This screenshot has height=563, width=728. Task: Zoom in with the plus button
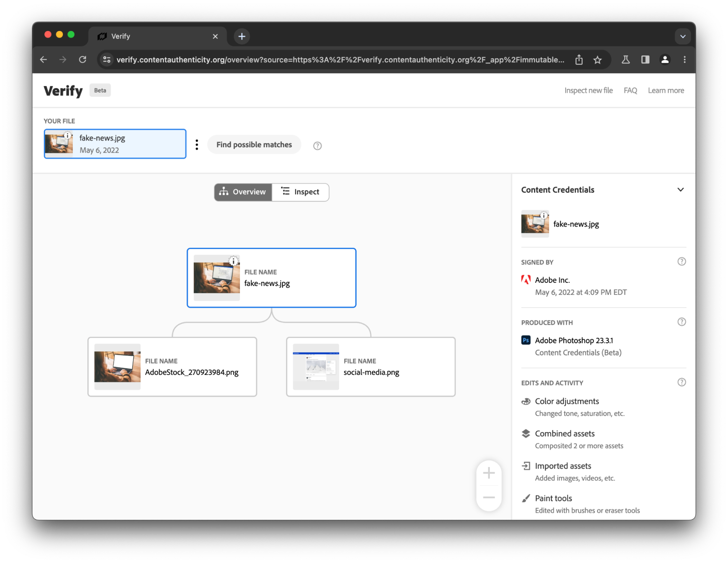[x=488, y=473]
